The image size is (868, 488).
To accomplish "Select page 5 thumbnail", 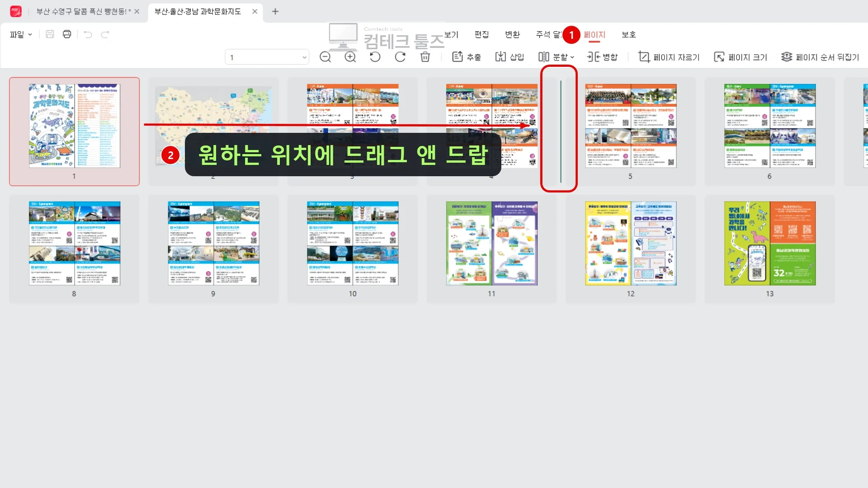I will pyautogui.click(x=631, y=131).
